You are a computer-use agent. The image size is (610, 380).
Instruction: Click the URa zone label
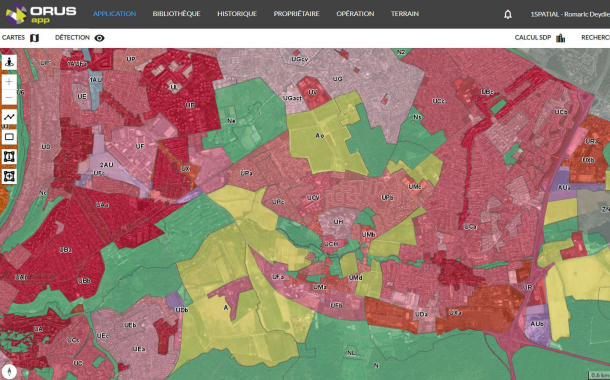(591, 141)
